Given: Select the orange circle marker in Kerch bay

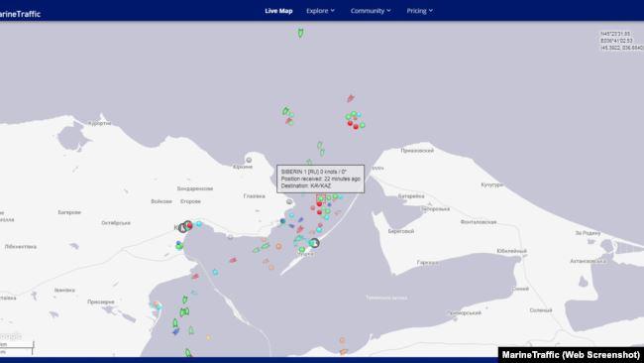Looking at the screenshot, I should coord(278,246).
